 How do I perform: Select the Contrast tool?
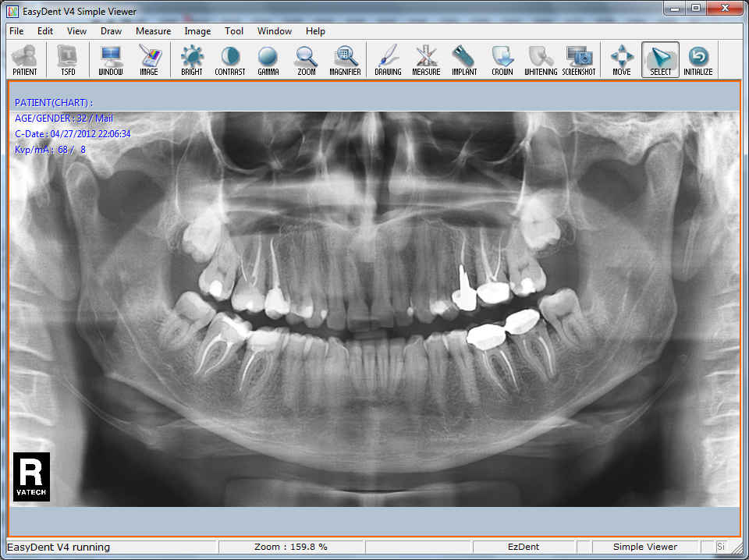pyautogui.click(x=230, y=60)
